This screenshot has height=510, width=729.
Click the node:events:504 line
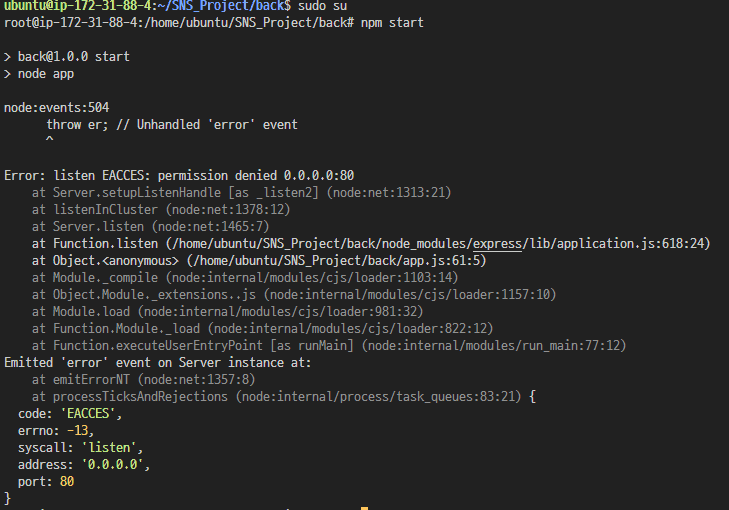click(x=57, y=108)
